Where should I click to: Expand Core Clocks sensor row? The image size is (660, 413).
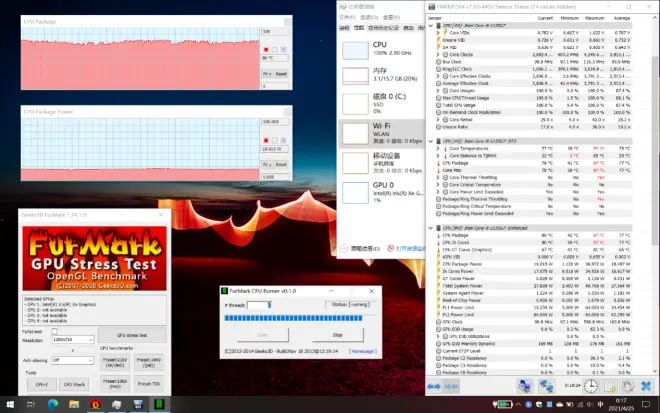[438, 54]
